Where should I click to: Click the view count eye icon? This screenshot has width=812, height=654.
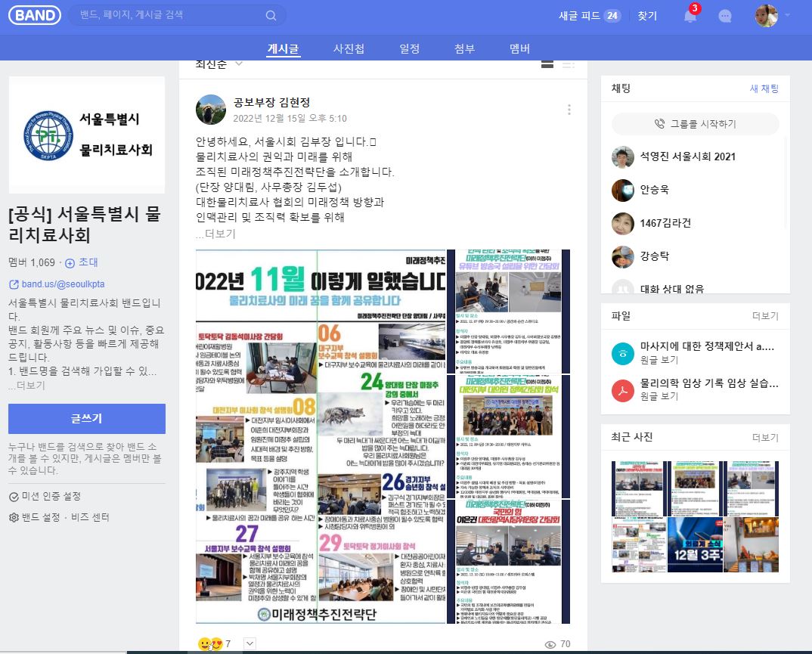(x=550, y=644)
